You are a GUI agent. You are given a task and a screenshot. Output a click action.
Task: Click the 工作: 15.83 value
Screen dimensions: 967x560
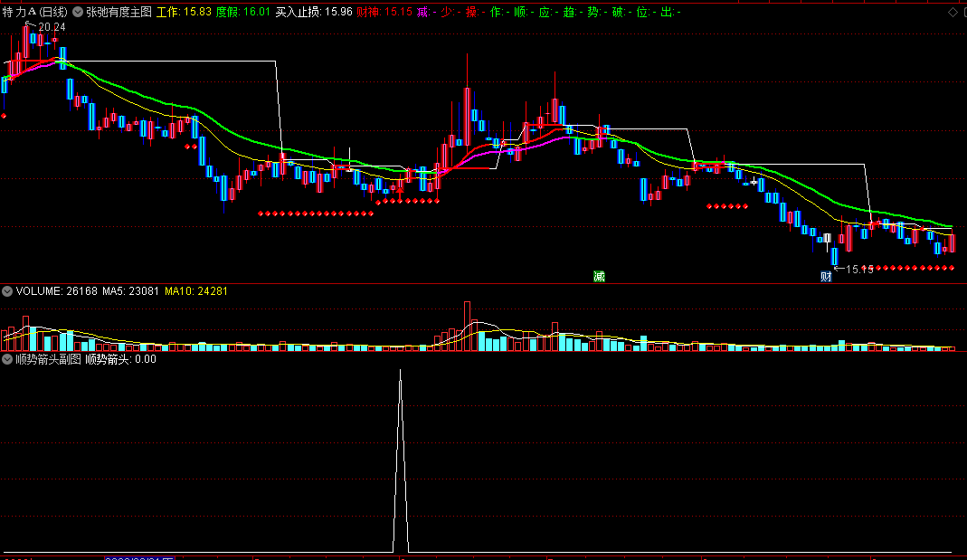click(x=184, y=12)
